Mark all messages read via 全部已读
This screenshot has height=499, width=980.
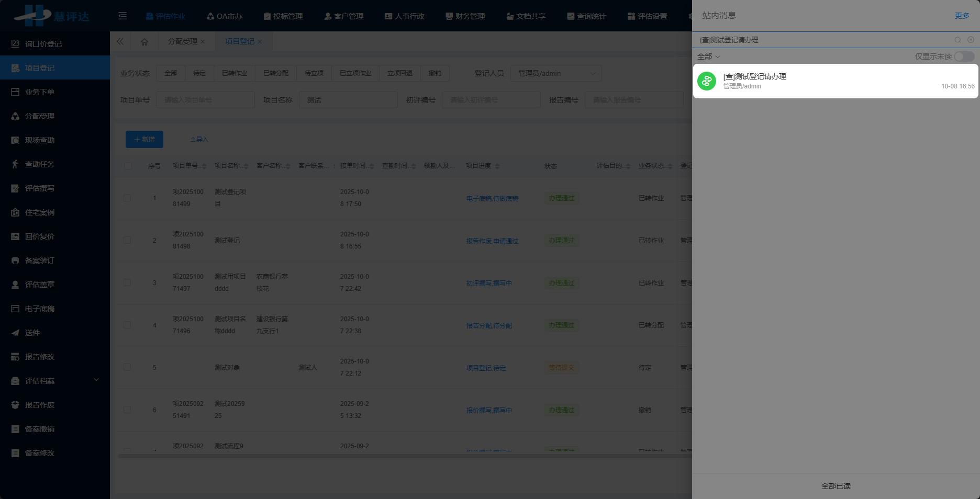point(836,486)
